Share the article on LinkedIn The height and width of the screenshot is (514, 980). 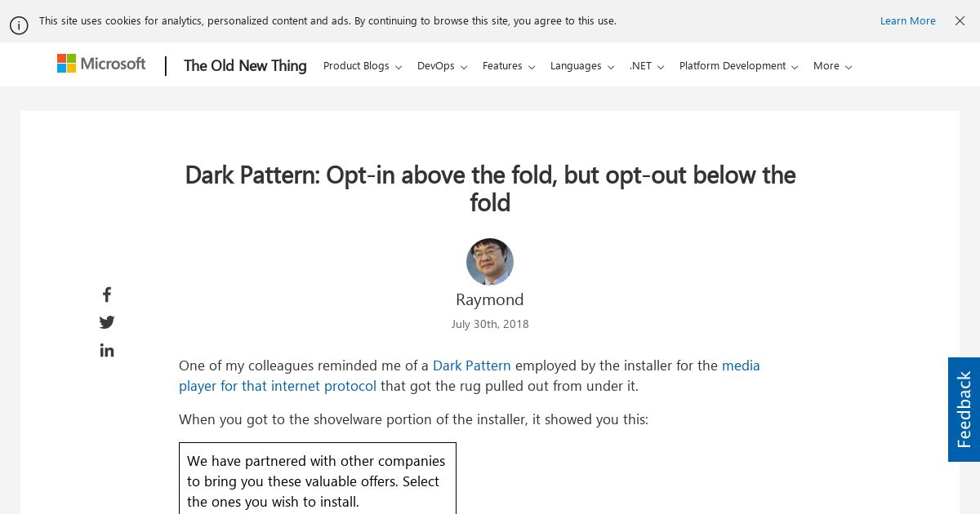107,350
